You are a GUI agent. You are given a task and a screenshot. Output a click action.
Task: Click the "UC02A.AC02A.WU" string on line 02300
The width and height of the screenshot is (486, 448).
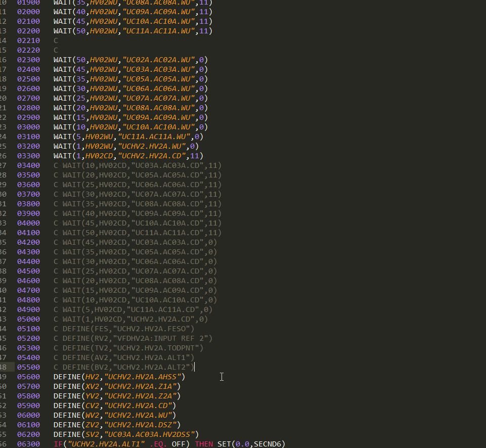click(159, 60)
